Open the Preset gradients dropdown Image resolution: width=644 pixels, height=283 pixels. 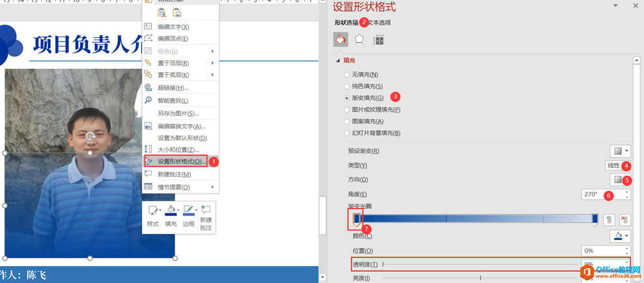[x=620, y=151]
